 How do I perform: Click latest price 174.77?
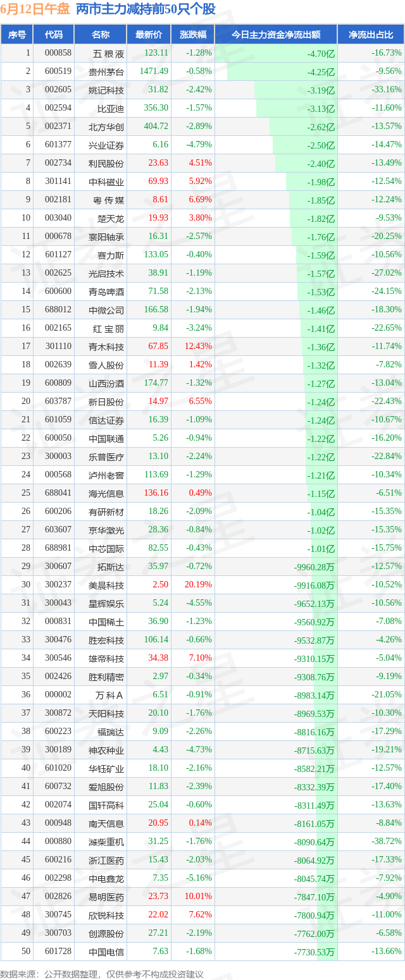tap(156, 383)
